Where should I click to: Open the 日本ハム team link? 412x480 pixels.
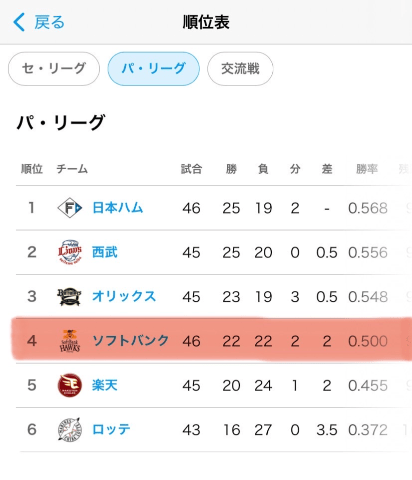(x=117, y=208)
